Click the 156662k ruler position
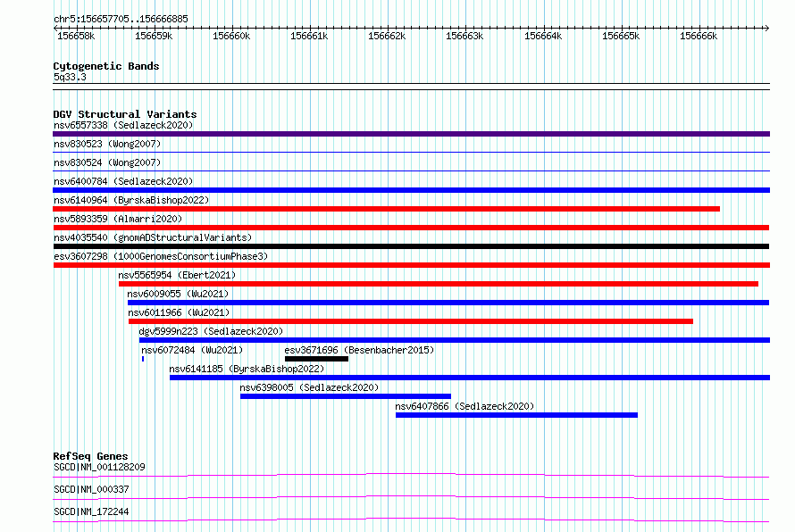 click(x=387, y=36)
